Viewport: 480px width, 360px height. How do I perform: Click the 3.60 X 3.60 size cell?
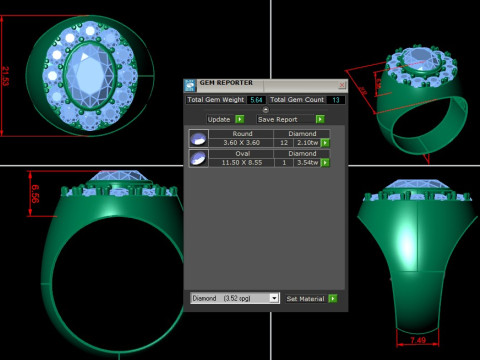pyautogui.click(x=241, y=143)
